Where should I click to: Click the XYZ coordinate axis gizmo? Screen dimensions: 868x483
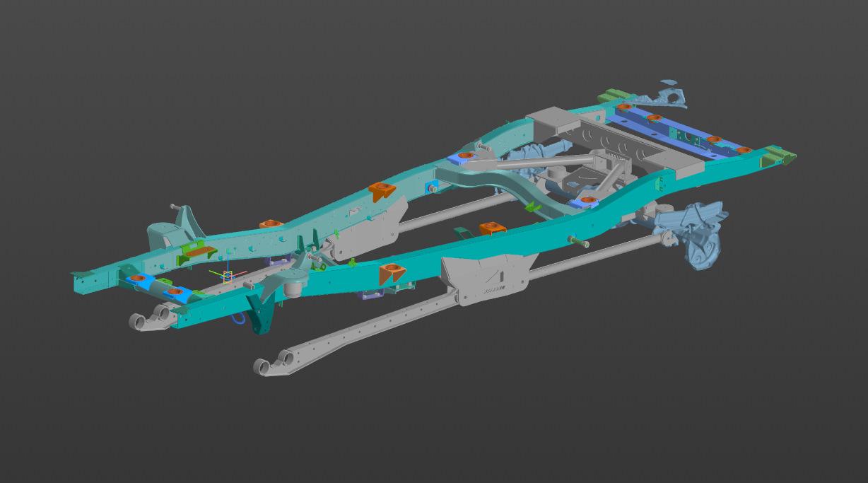pos(228,275)
